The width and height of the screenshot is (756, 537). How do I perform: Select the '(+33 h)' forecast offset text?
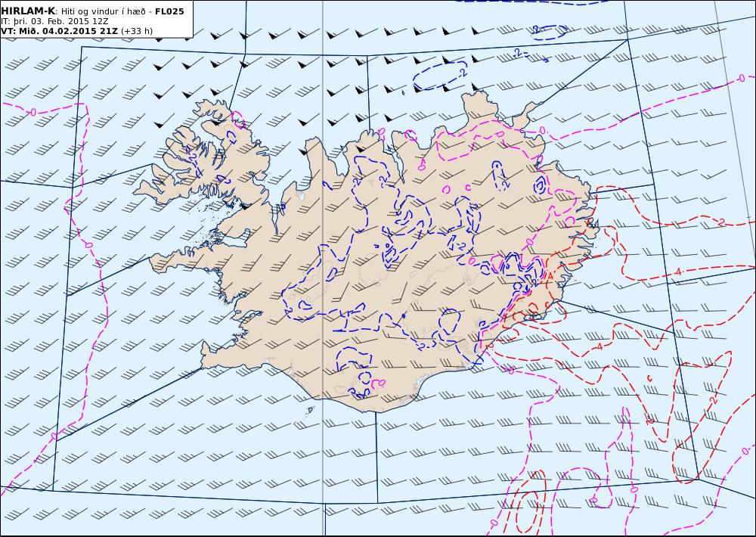coord(137,31)
